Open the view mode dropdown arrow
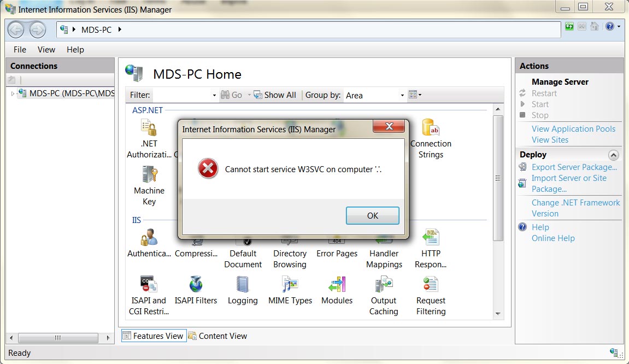 click(420, 95)
